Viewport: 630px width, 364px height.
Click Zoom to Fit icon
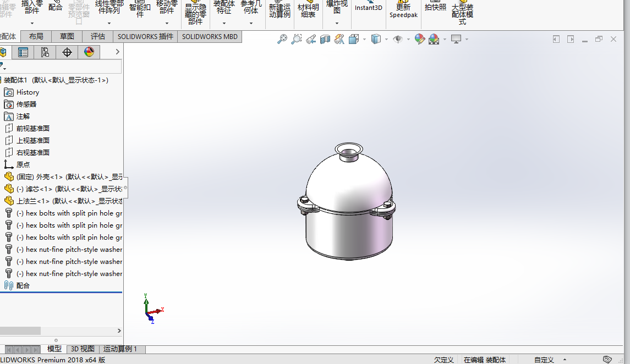coord(282,39)
